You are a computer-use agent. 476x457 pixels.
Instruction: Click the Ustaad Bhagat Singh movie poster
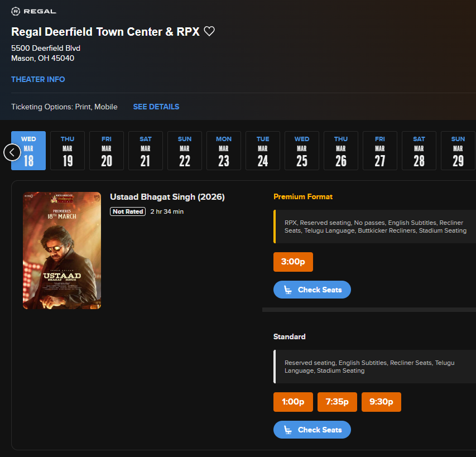61,250
